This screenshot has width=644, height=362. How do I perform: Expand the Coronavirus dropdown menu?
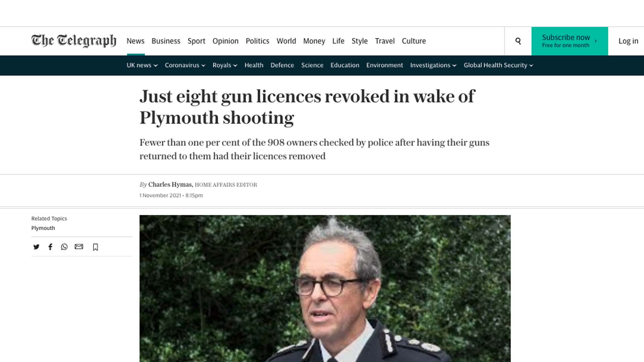185,65
